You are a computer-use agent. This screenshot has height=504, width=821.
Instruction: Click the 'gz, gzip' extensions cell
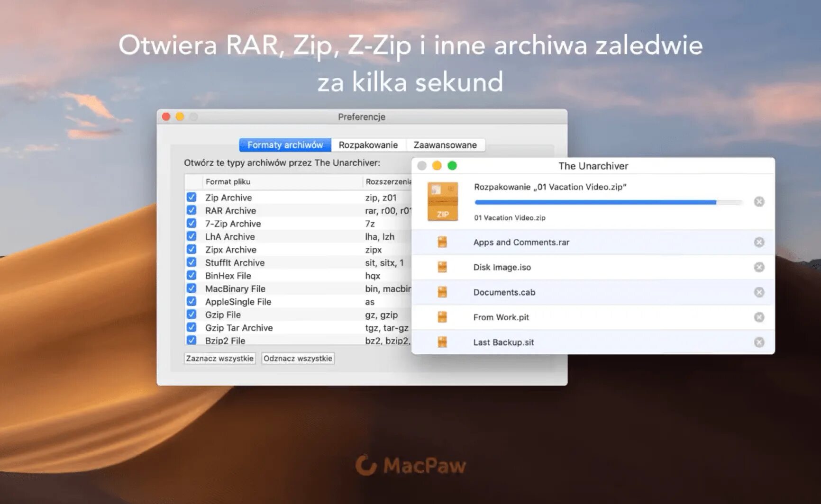point(382,315)
